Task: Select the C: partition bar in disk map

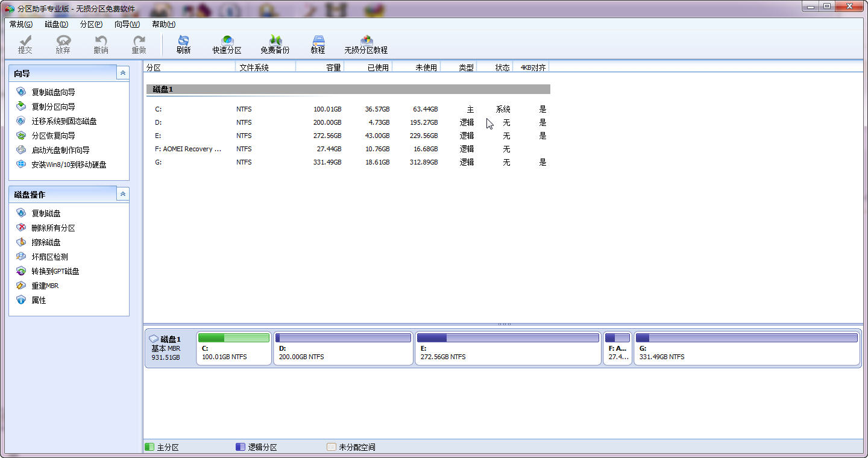Action: pyautogui.click(x=234, y=348)
